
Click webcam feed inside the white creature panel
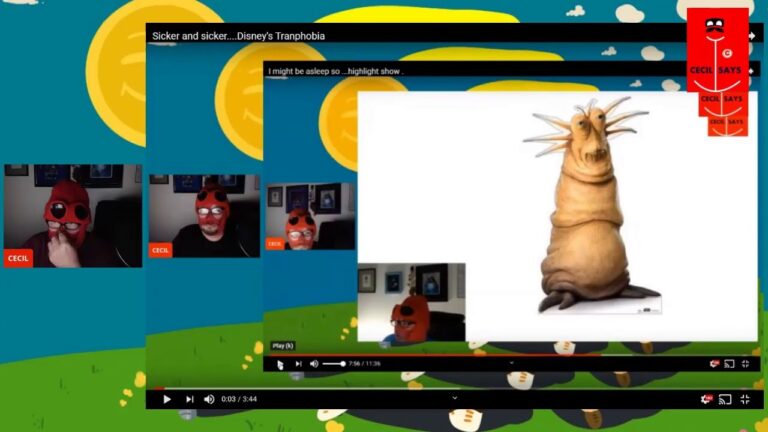411,302
